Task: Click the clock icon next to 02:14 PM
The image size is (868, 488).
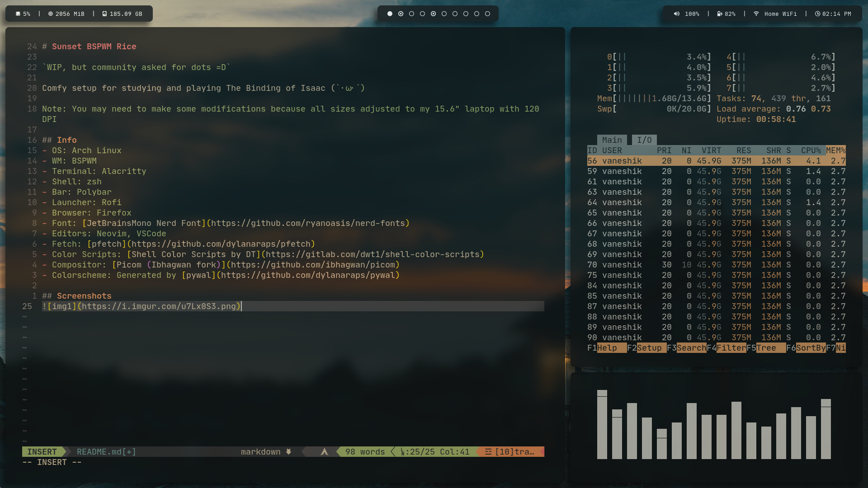Action: coord(817,14)
